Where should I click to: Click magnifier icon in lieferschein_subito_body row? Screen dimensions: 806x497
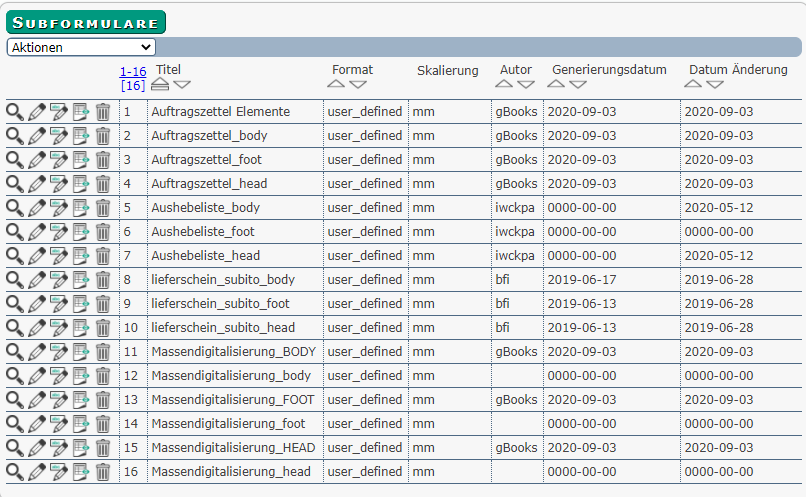[x=14, y=280]
